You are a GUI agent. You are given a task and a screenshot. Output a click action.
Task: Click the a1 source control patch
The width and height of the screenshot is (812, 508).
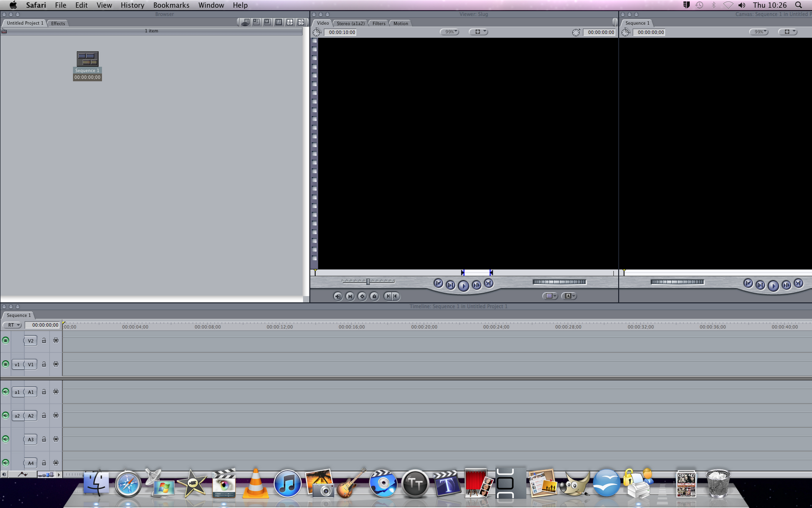click(x=17, y=392)
